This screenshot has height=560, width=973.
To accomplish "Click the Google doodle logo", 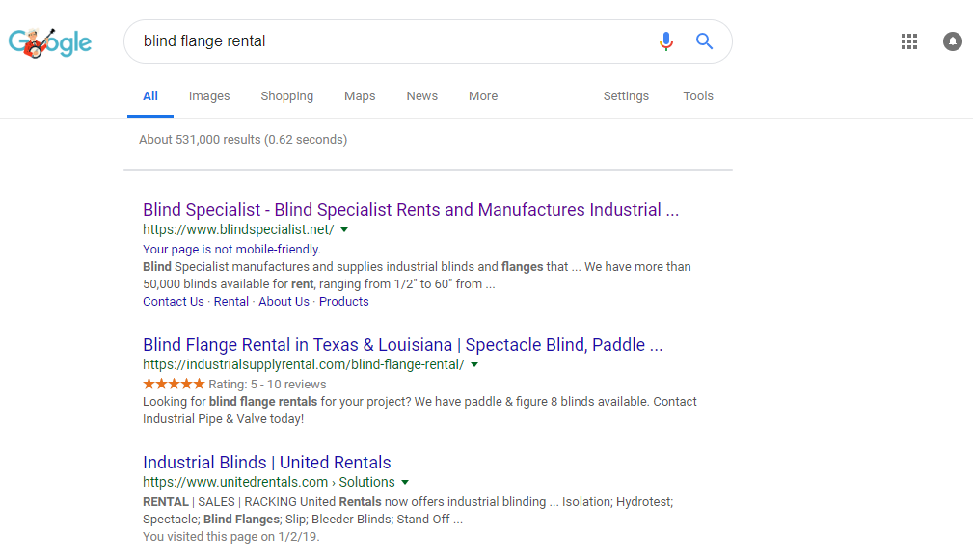I will [x=49, y=41].
